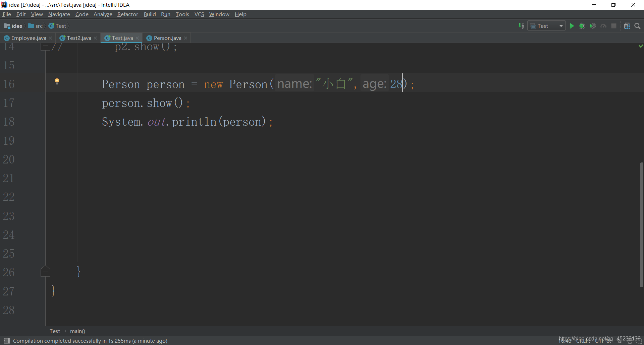Open the Code menu

click(82, 14)
